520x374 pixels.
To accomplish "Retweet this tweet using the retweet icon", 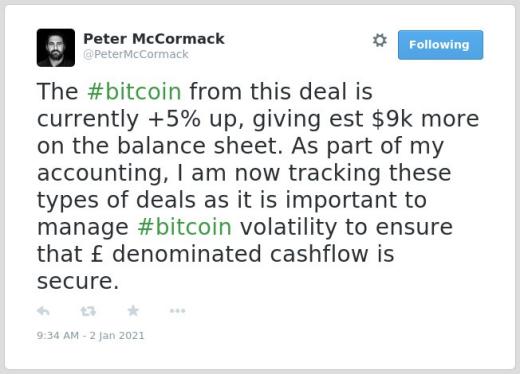I will pos(88,311).
